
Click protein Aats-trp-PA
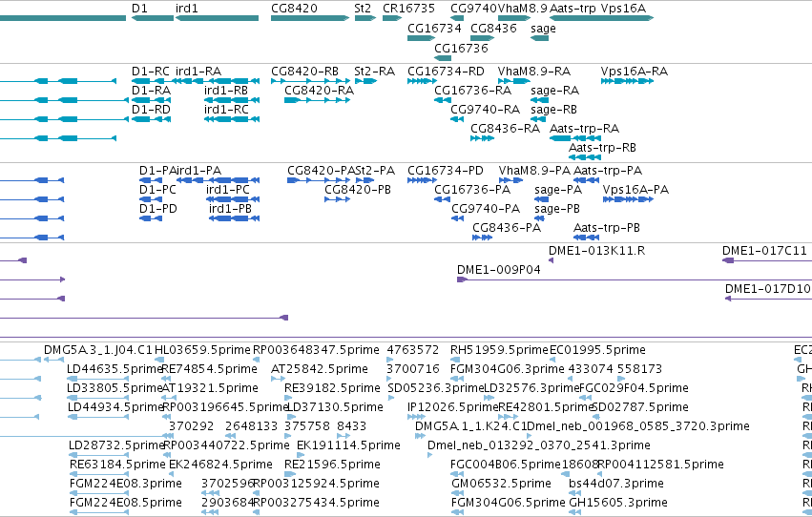coord(608,170)
